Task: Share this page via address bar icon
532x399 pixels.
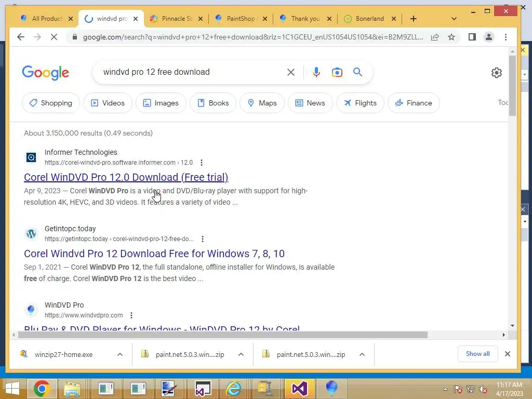Action: click(x=435, y=37)
